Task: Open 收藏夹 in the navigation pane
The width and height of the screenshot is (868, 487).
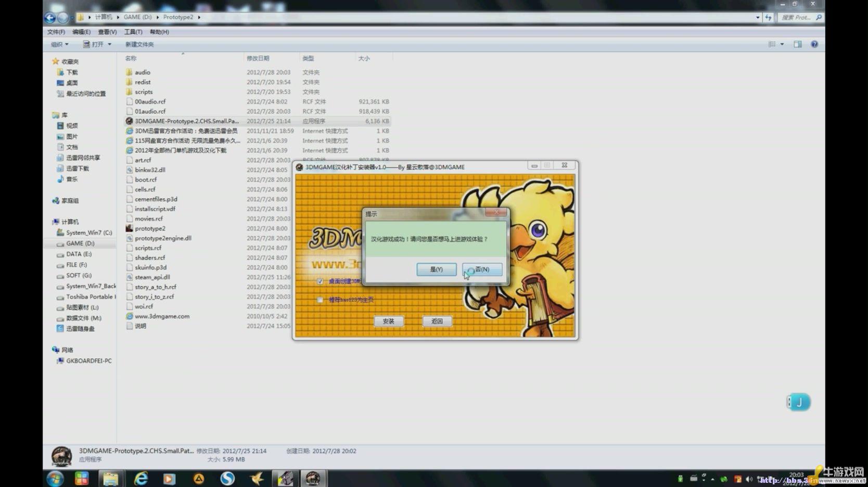Action: [x=70, y=61]
